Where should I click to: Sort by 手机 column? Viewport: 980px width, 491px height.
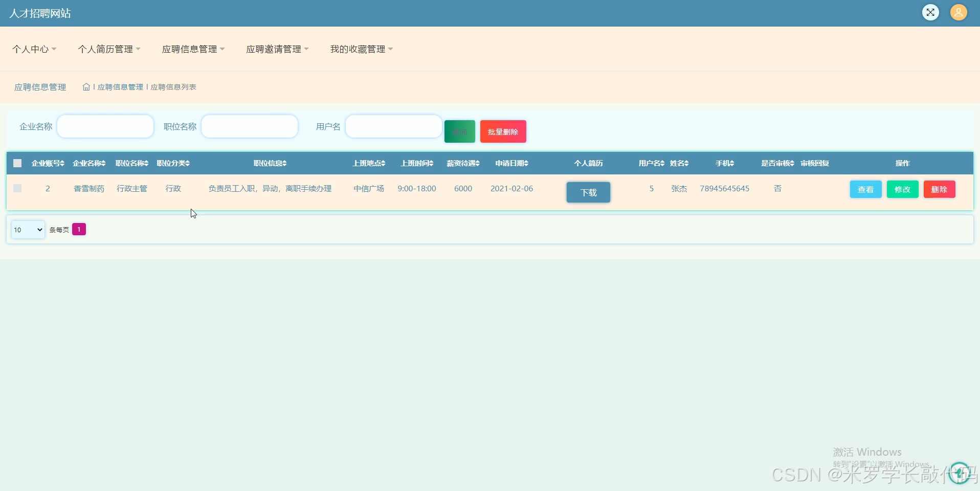pyautogui.click(x=725, y=163)
